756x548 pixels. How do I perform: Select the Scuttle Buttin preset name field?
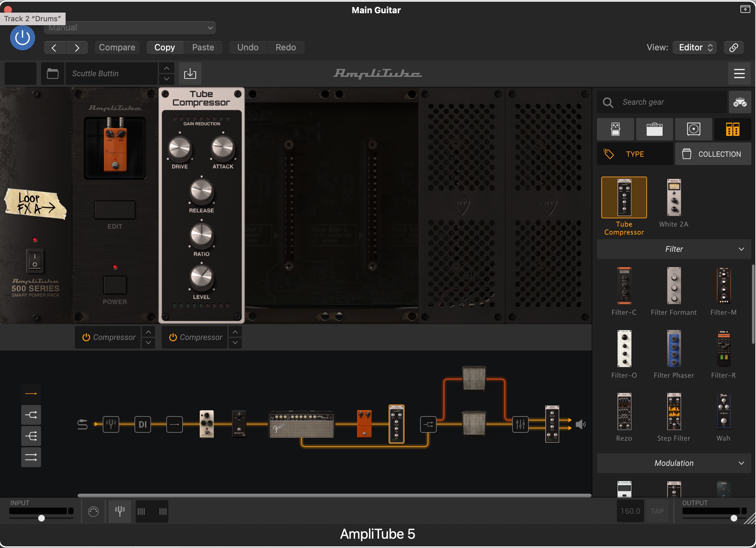111,74
